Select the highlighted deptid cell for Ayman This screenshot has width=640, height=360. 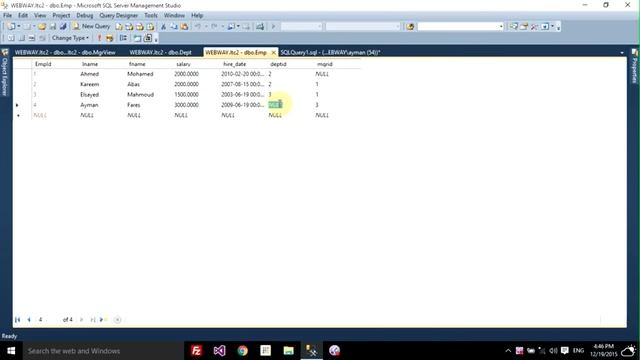(x=276, y=105)
